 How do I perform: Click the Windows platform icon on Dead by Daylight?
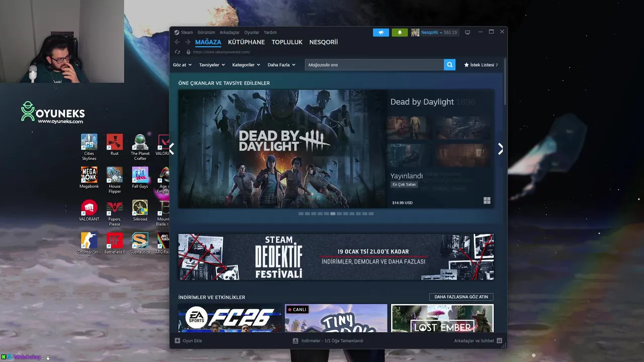tap(487, 201)
